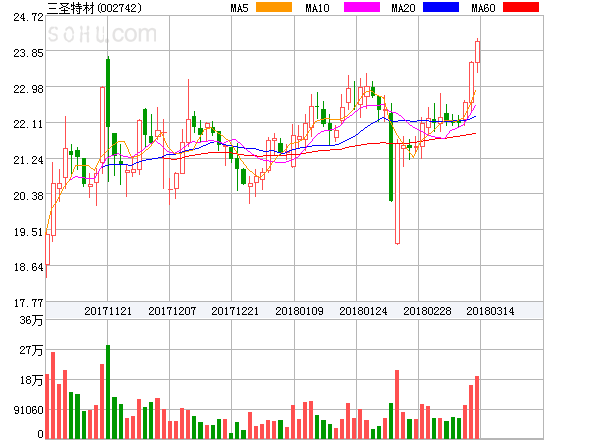Click the 20171207 date label
This screenshot has width=600, height=440.
pos(172,311)
